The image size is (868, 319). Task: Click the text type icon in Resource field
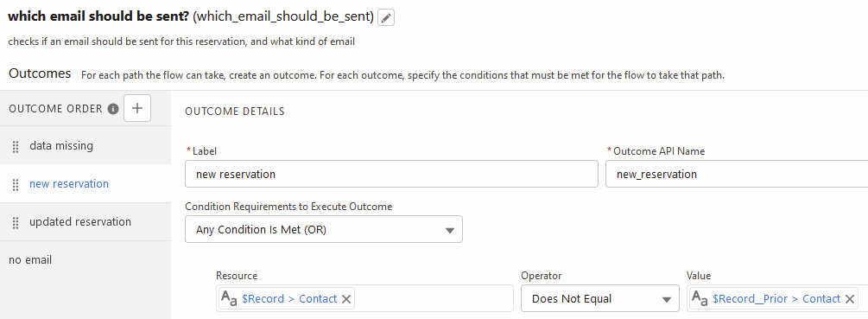(229, 298)
